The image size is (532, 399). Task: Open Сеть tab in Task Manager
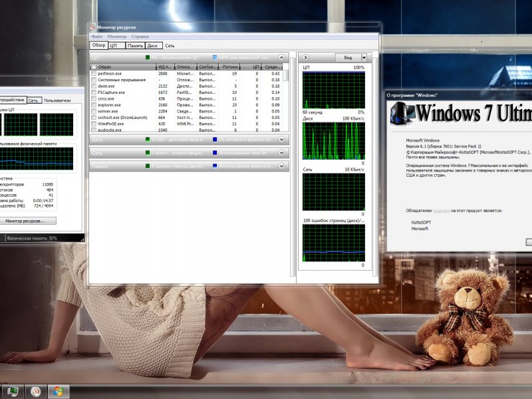pyautogui.click(x=34, y=100)
